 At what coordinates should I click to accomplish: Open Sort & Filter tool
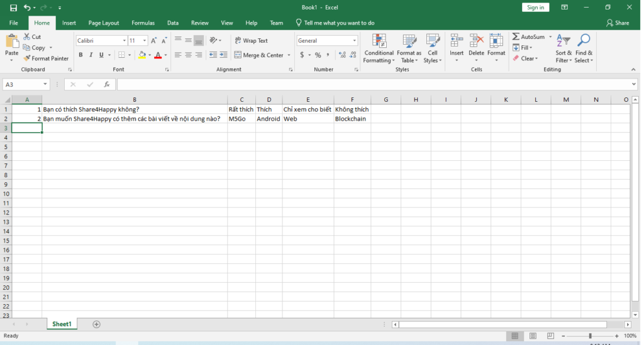pos(563,41)
